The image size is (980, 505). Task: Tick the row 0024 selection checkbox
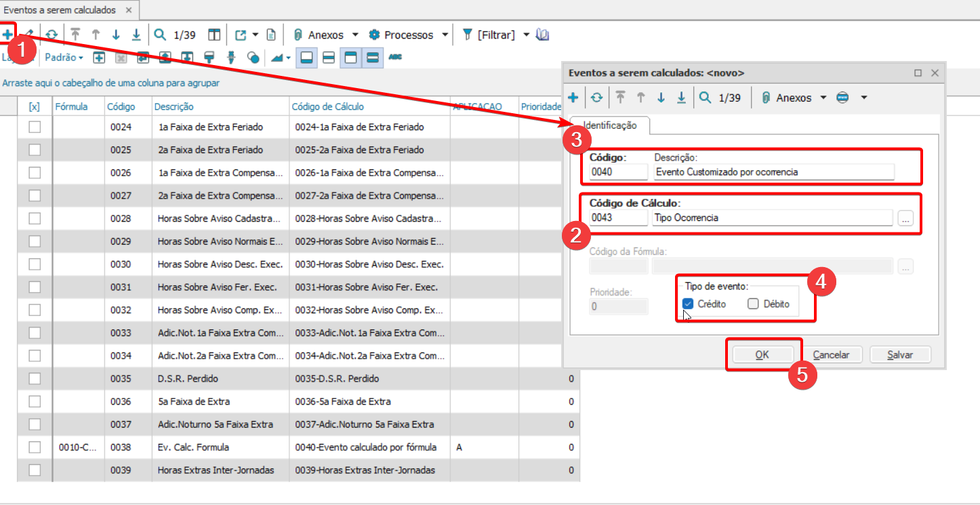[x=35, y=127]
